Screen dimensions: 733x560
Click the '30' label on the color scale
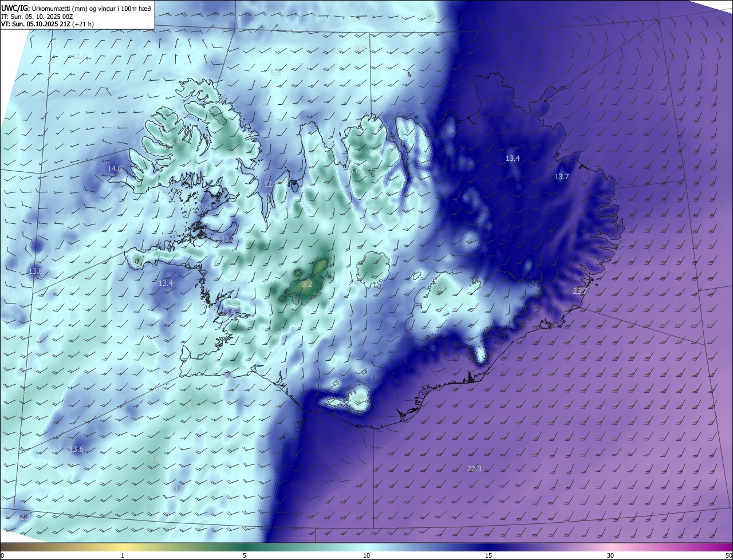[x=610, y=555]
